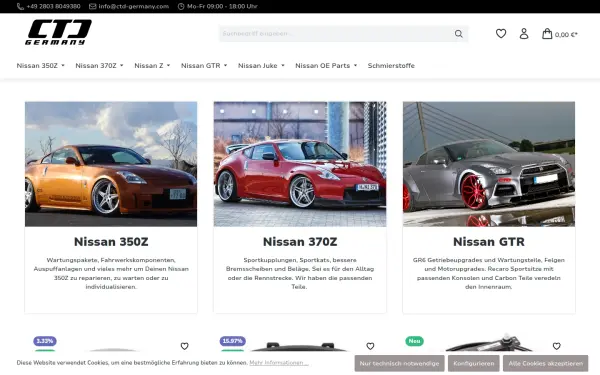Call the phone number +49 2803 8049380
Viewport: 600px width, 375px height.
click(x=54, y=7)
